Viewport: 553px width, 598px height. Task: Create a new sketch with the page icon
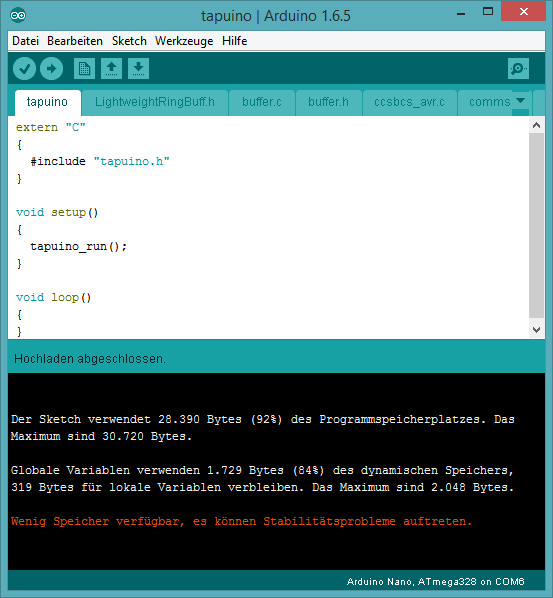tap(84, 69)
